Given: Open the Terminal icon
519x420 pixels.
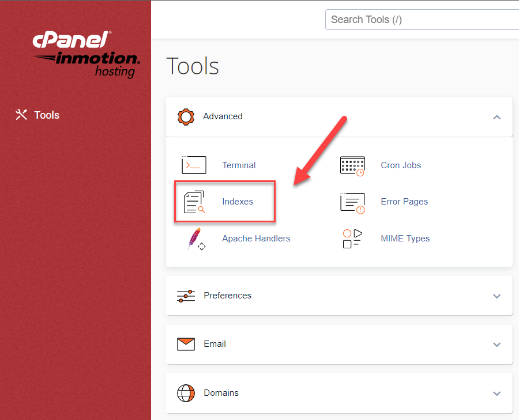Looking at the screenshot, I should [194, 165].
